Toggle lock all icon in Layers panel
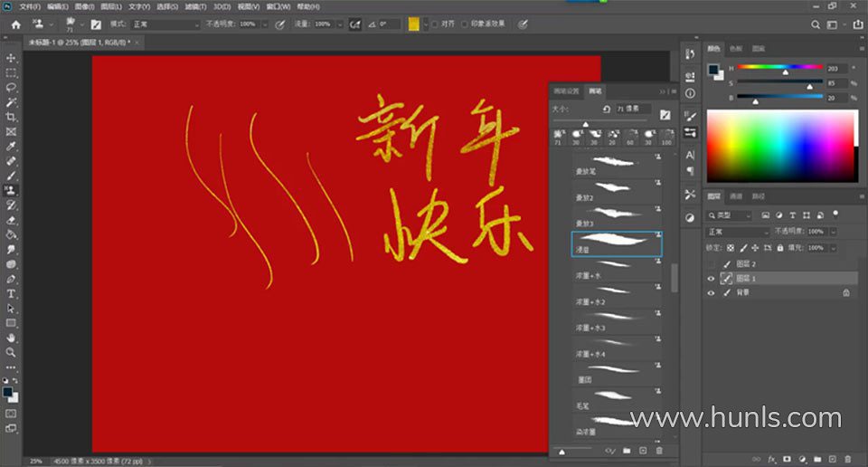The height and width of the screenshot is (467, 868). (x=779, y=248)
